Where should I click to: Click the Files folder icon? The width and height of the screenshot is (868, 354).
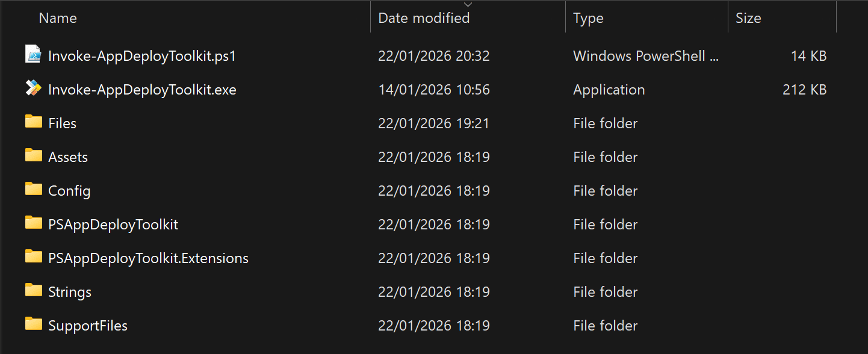tap(33, 123)
